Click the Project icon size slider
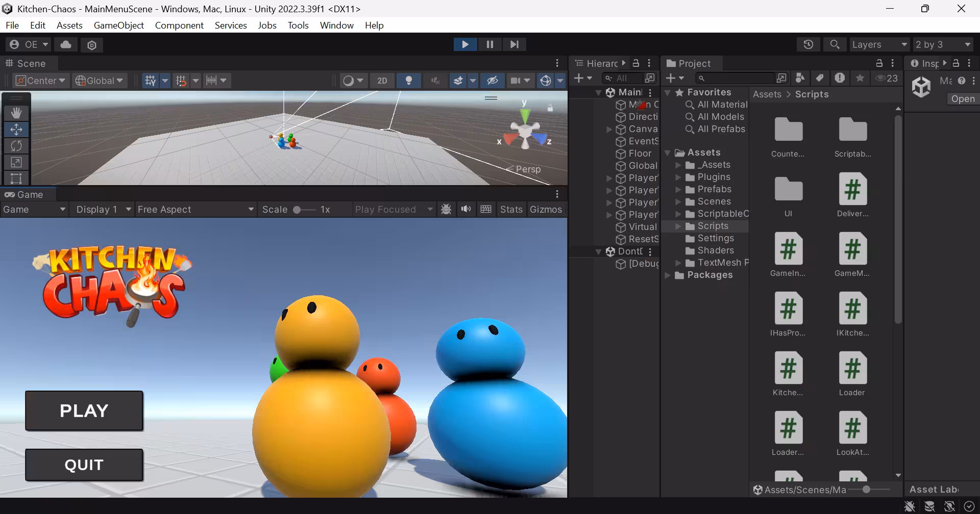Viewport: 980px width, 514px height. 870,490
